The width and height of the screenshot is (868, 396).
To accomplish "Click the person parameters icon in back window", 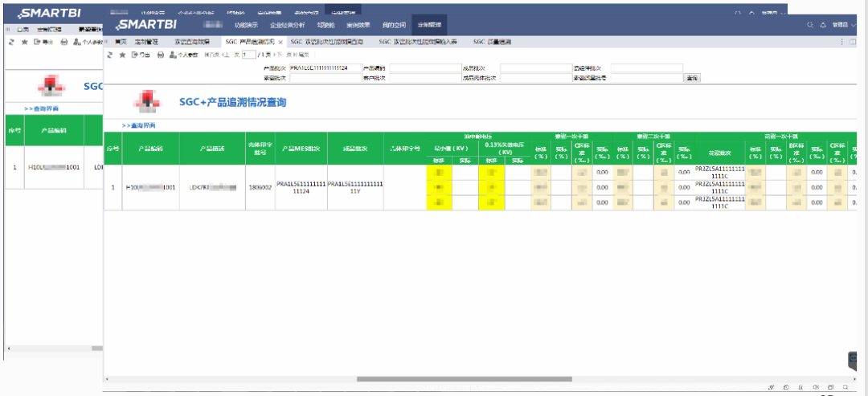I will [x=76, y=42].
